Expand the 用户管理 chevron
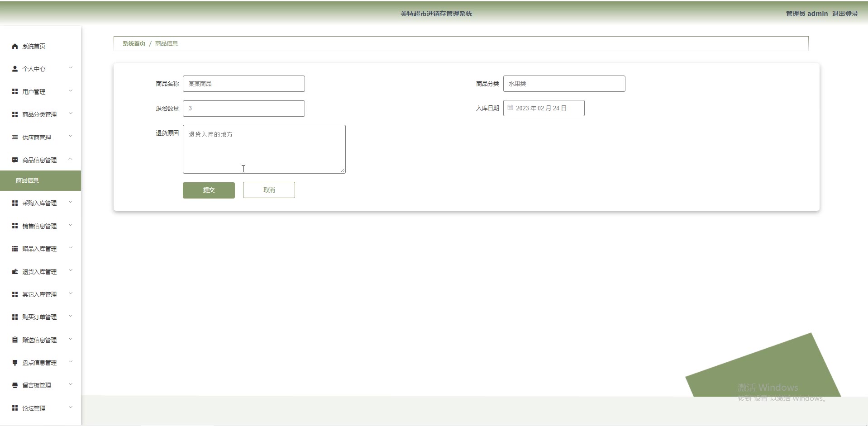Image resolution: width=868 pixels, height=426 pixels. (x=71, y=91)
